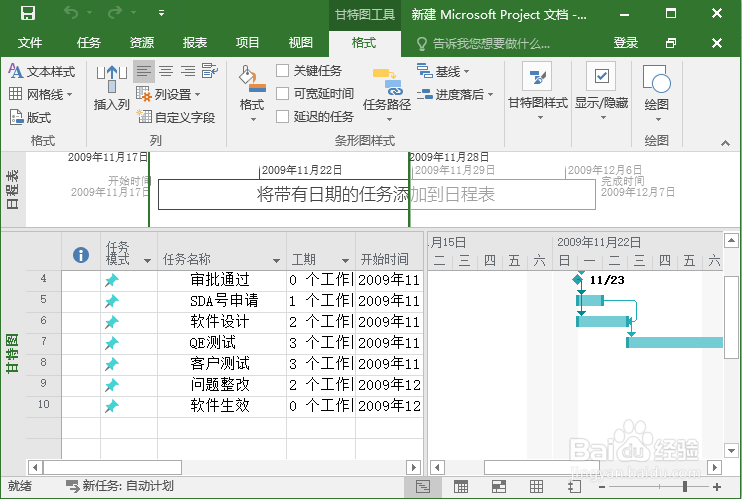Click the zoom slider handle
742x499 pixels.
pos(685,486)
